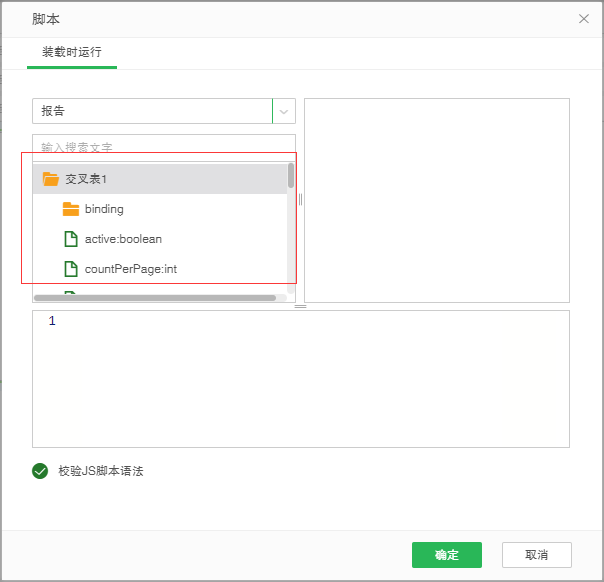Screen dimensions: 604x582
Task: Switch to the 装载时运行 tab
Action: click(71, 52)
